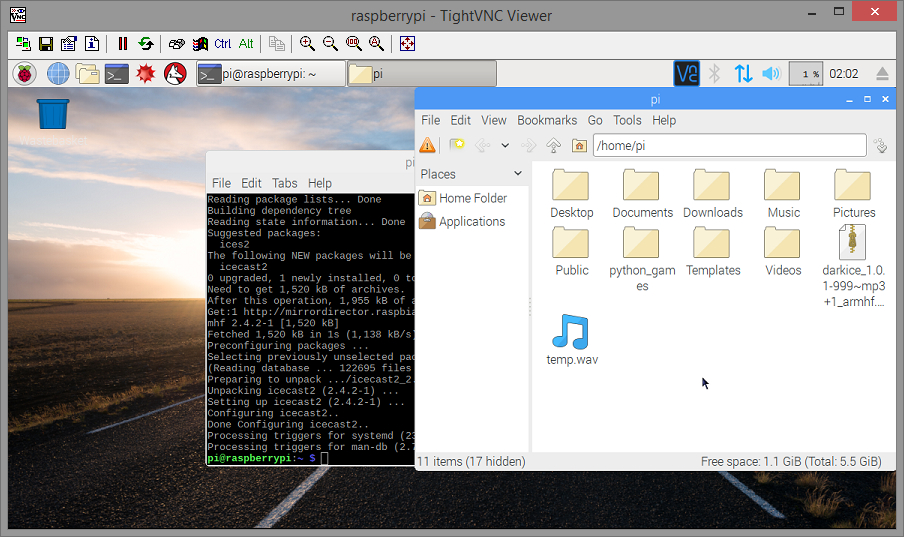Select the temp.wav audio file

click(x=572, y=340)
